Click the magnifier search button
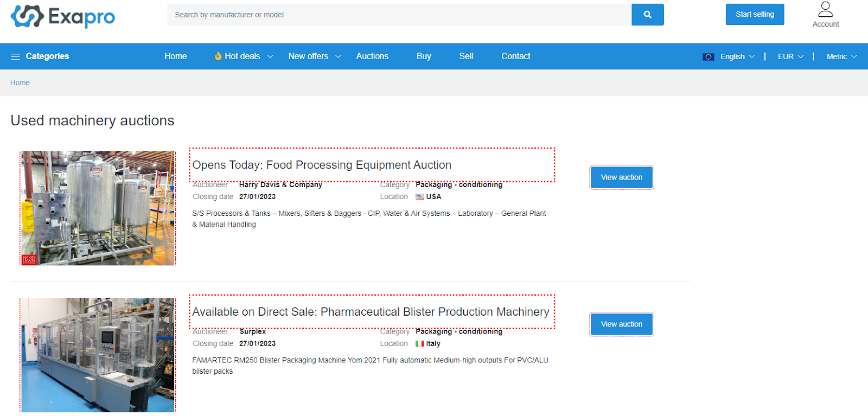The height and width of the screenshot is (416, 868). tap(647, 15)
